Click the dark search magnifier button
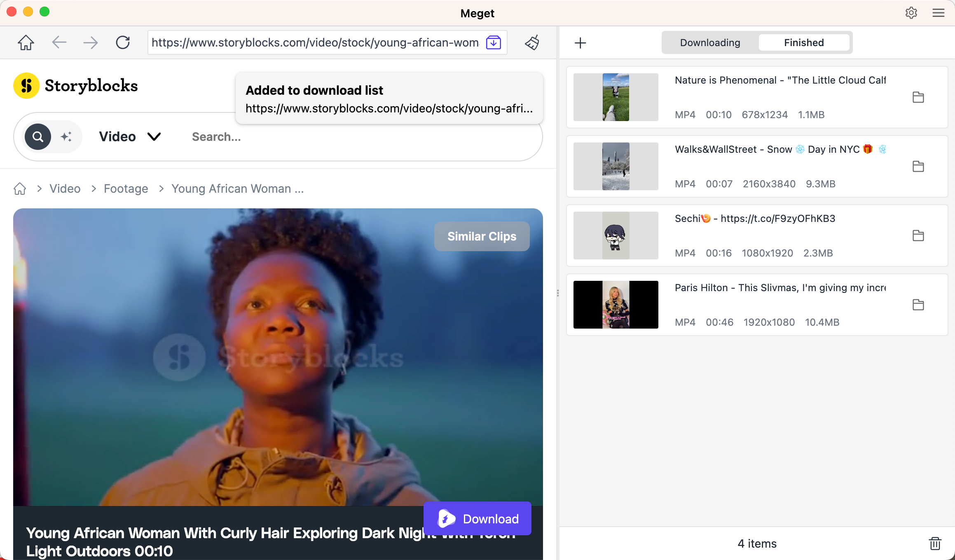This screenshot has width=955, height=560. pyautogui.click(x=38, y=137)
